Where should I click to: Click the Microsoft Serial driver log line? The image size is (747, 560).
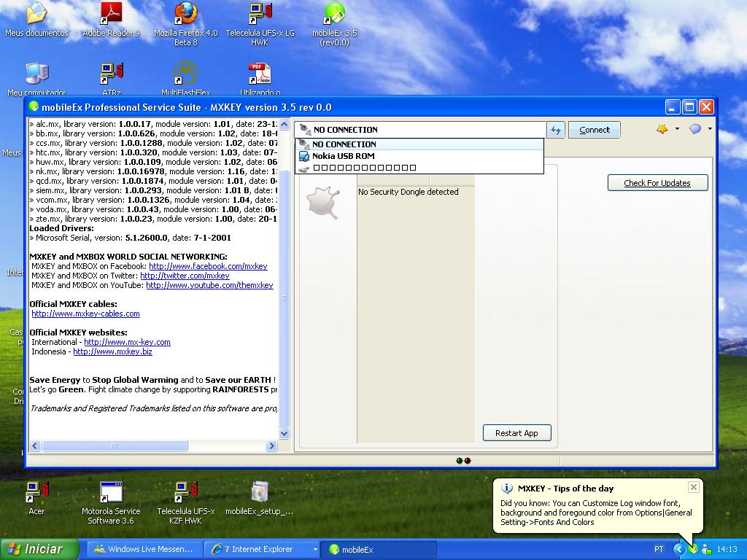130,238
